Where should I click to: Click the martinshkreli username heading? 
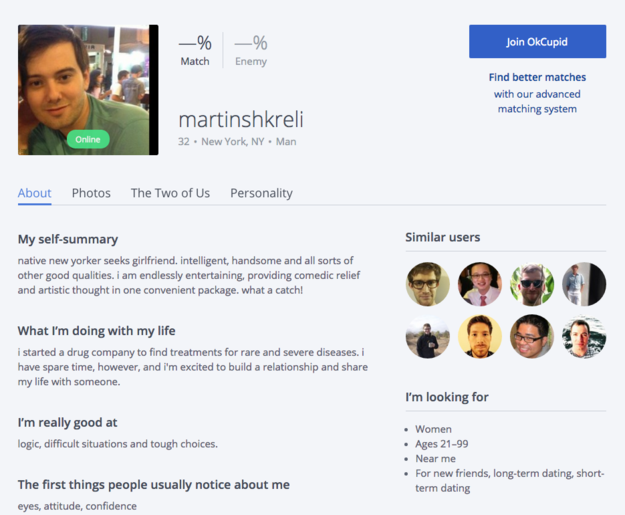pyautogui.click(x=241, y=119)
